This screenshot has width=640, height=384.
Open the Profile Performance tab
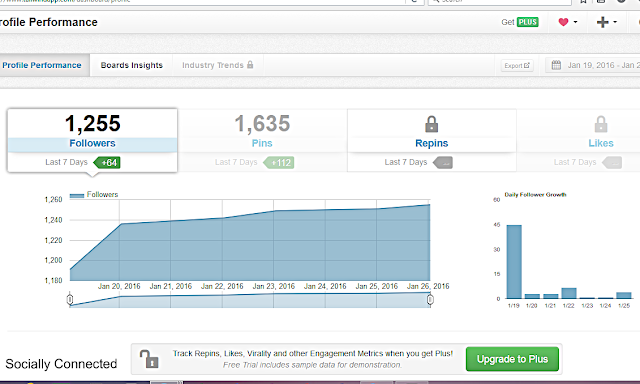click(42, 65)
